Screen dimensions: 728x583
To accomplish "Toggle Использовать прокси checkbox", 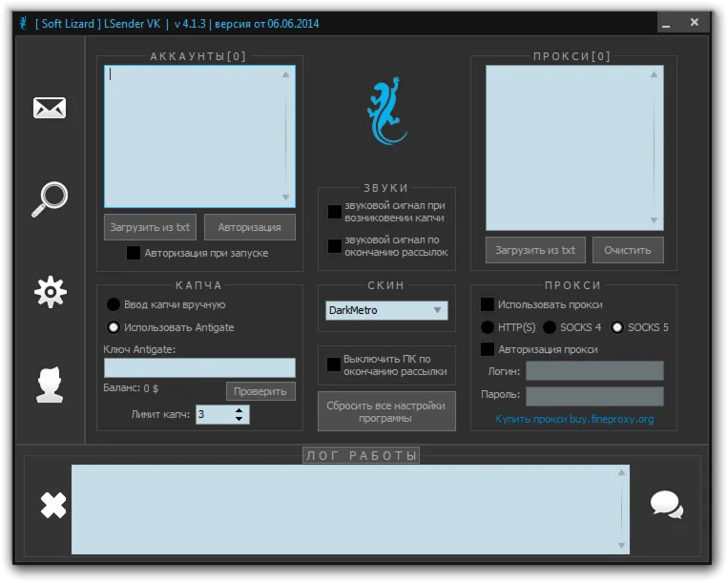I will point(488,304).
